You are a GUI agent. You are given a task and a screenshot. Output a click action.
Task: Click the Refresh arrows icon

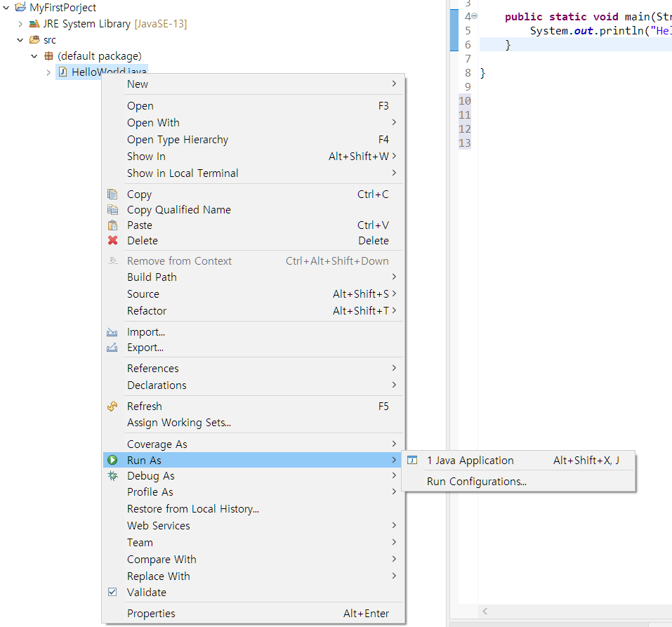coord(112,407)
